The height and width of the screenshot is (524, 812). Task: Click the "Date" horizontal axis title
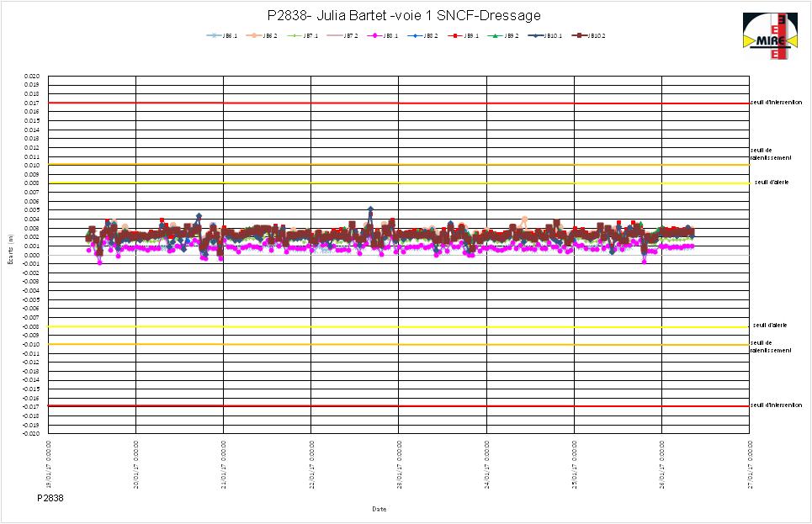pos(379,509)
